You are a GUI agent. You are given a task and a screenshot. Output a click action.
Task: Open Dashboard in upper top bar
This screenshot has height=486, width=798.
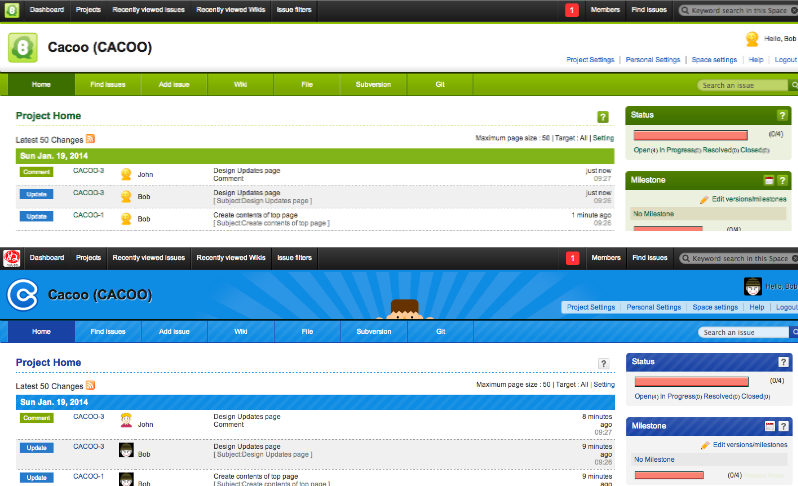pyautogui.click(x=47, y=10)
